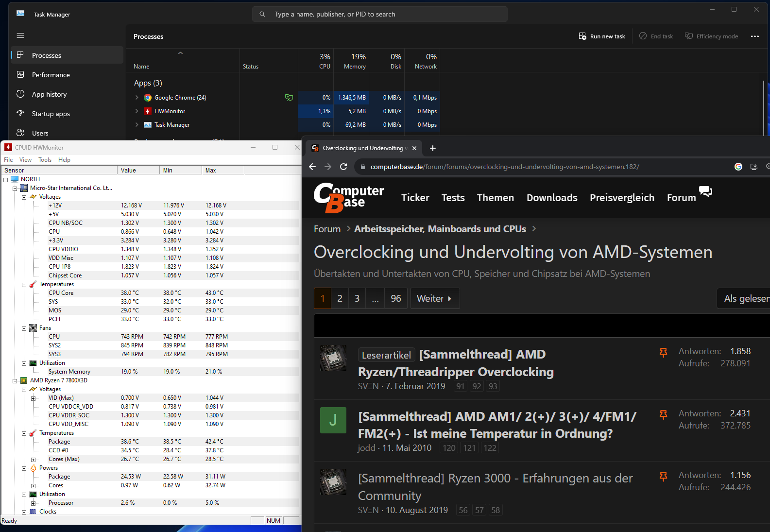Open Users page in Task Manager

pos(67,133)
